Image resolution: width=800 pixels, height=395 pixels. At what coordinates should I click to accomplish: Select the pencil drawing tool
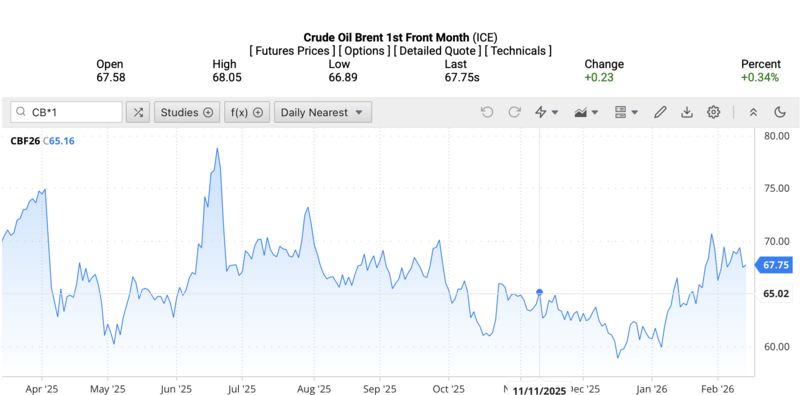coord(660,112)
